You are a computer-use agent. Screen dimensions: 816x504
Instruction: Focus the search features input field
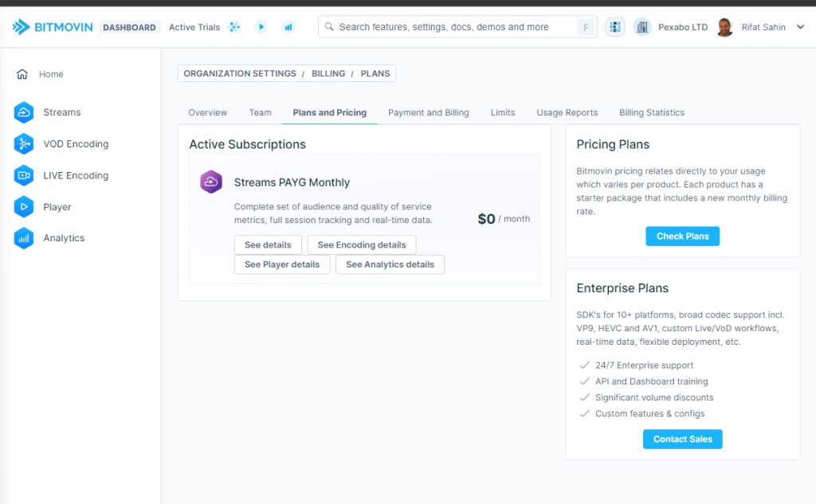coord(457,27)
